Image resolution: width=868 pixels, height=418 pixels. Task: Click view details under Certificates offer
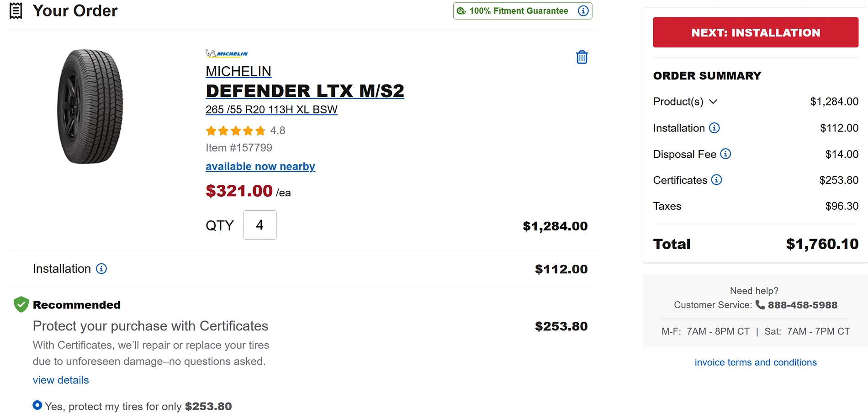pos(60,380)
